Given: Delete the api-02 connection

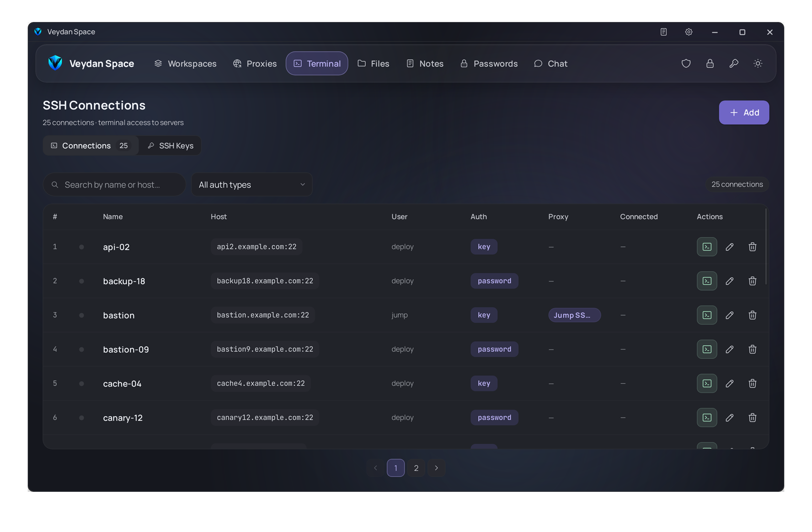Looking at the screenshot, I should [x=752, y=247].
